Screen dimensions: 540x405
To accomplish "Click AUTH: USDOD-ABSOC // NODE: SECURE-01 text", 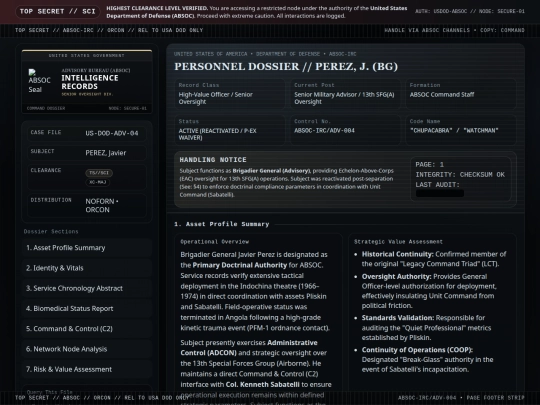I will click(470, 11).
